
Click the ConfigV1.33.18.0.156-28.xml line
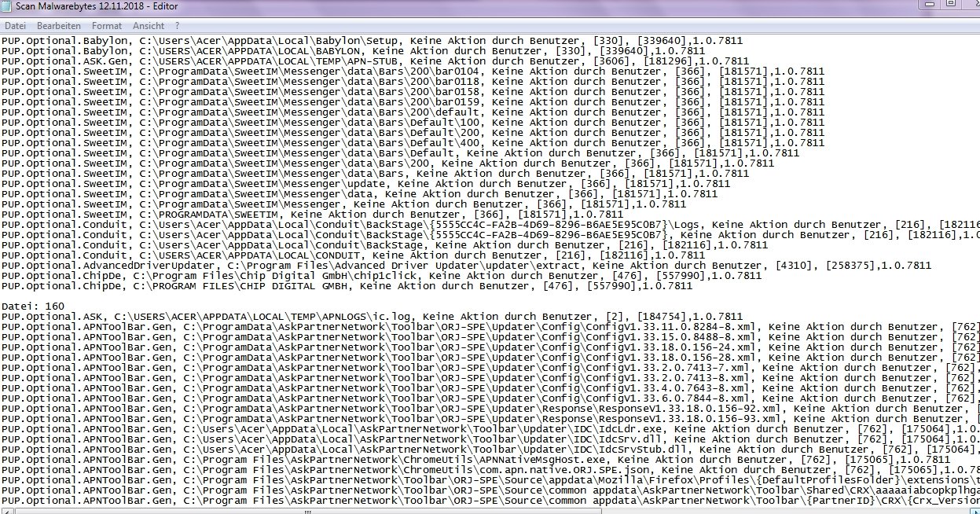(490, 357)
